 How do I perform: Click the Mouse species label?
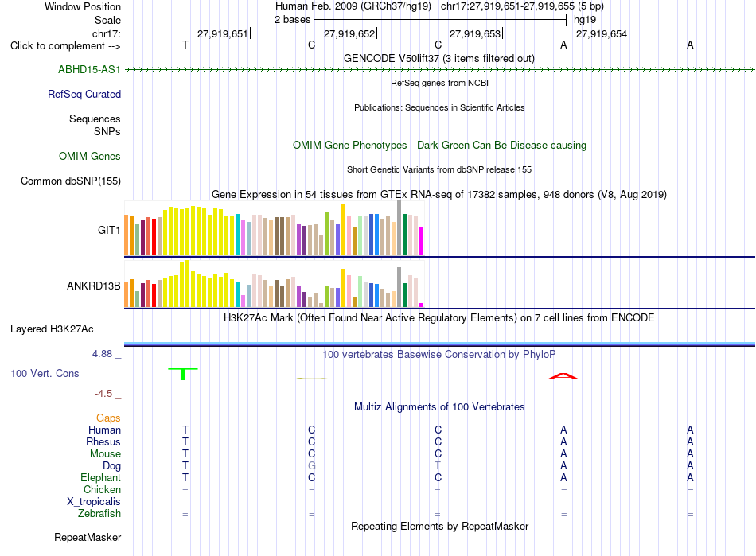pos(105,454)
